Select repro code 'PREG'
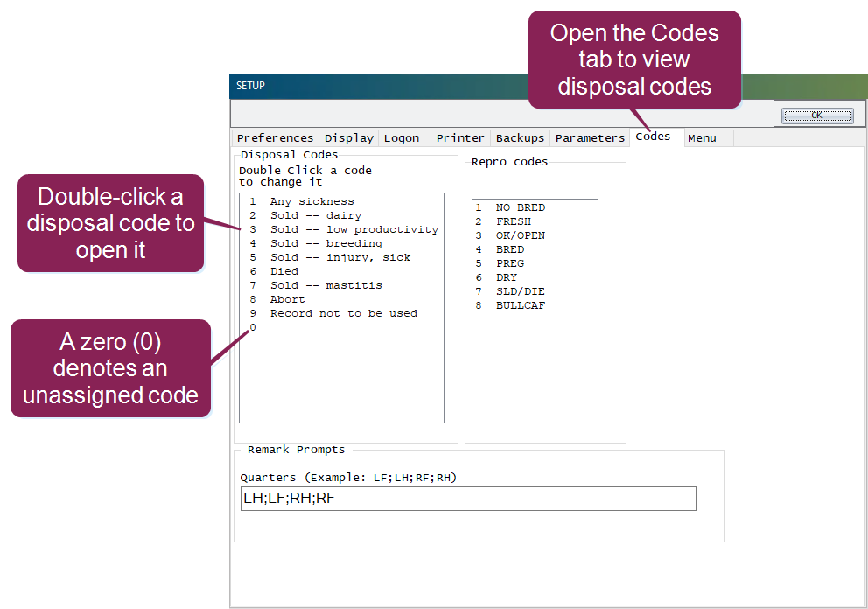Viewport: 868px width, 609px height. pos(535,263)
